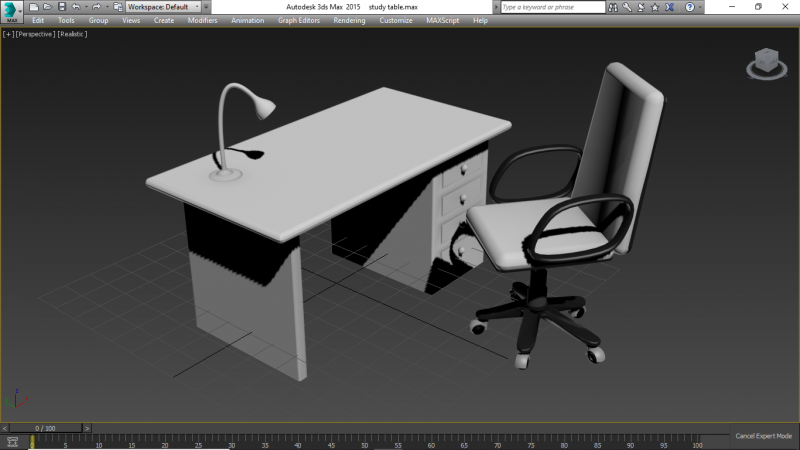Undo the last action
The image size is (800, 450).
76,7
